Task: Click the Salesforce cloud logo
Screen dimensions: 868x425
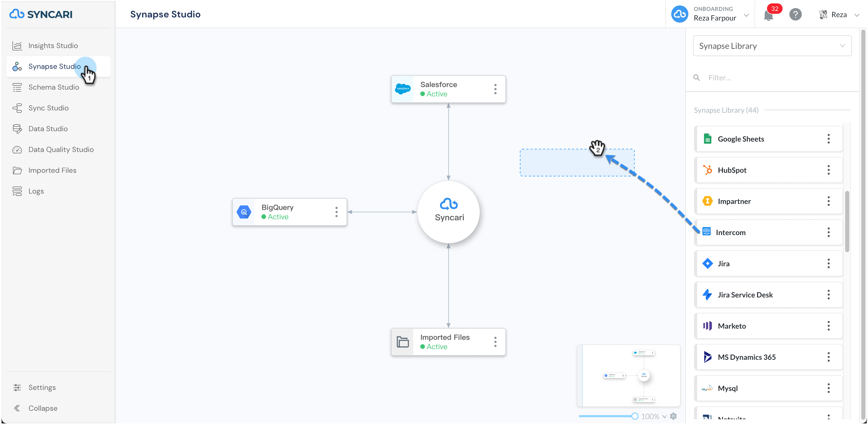Action: (403, 89)
